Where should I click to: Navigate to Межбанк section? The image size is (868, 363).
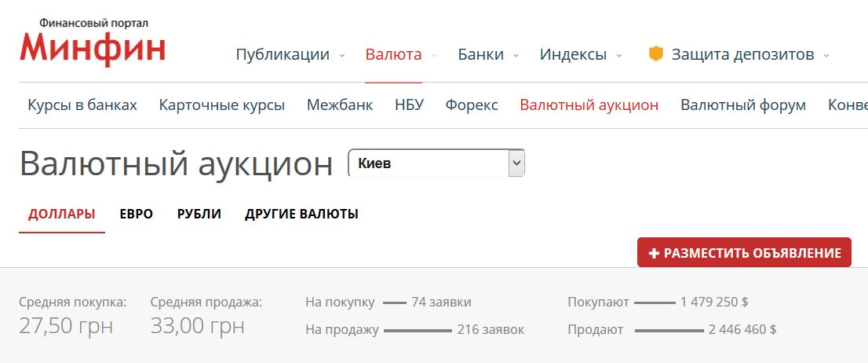340,105
